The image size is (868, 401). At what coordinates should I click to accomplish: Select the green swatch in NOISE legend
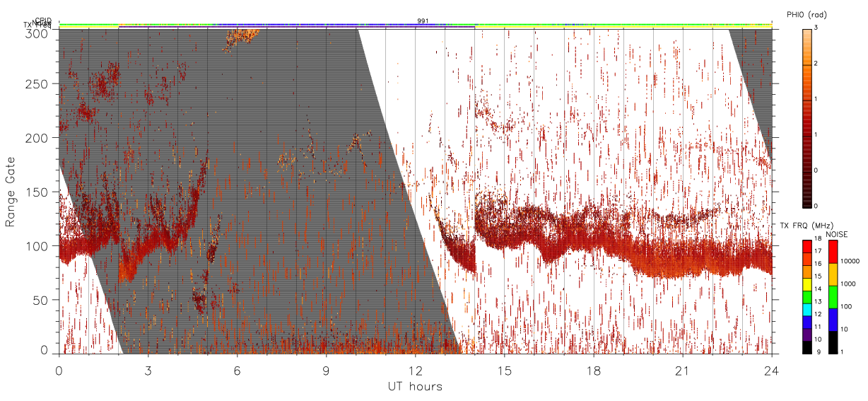(832, 297)
